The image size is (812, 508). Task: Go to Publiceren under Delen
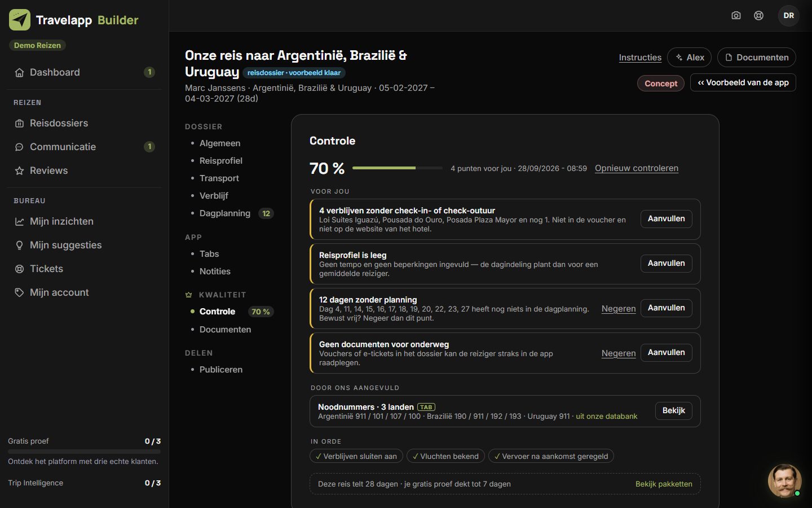coord(220,370)
